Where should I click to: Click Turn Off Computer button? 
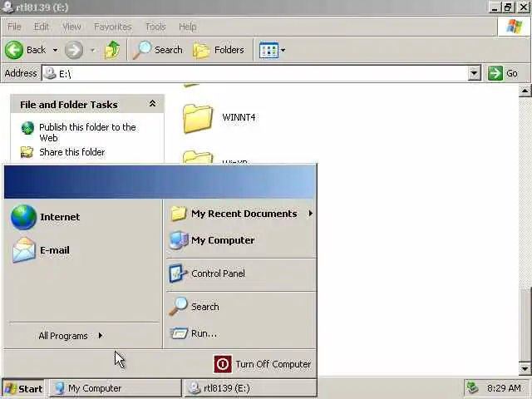point(263,364)
